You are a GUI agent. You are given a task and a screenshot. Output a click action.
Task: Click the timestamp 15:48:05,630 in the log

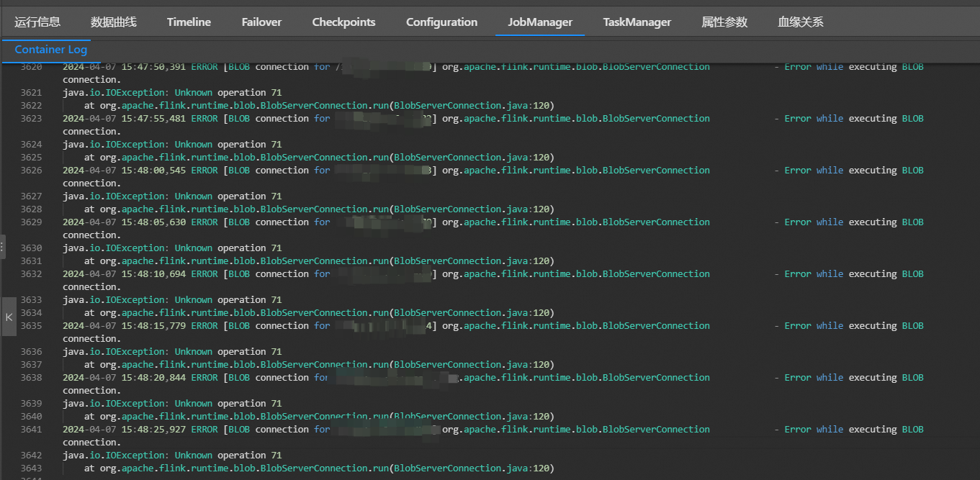153,222
